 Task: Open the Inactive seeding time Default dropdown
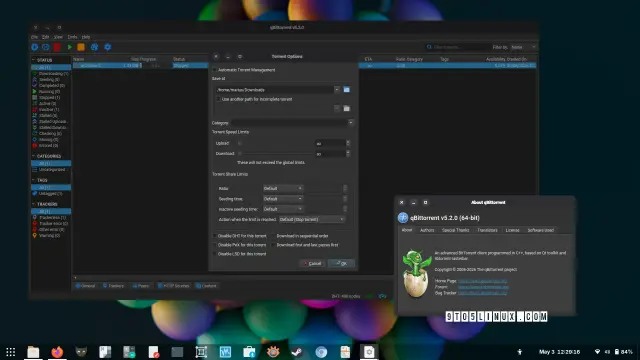(282, 209)
